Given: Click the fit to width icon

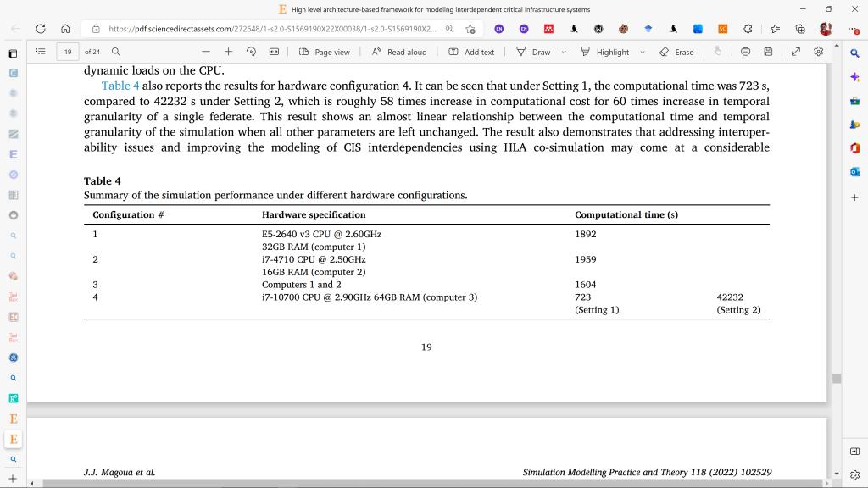Looking at the screenshot, I should pos(274,52).
